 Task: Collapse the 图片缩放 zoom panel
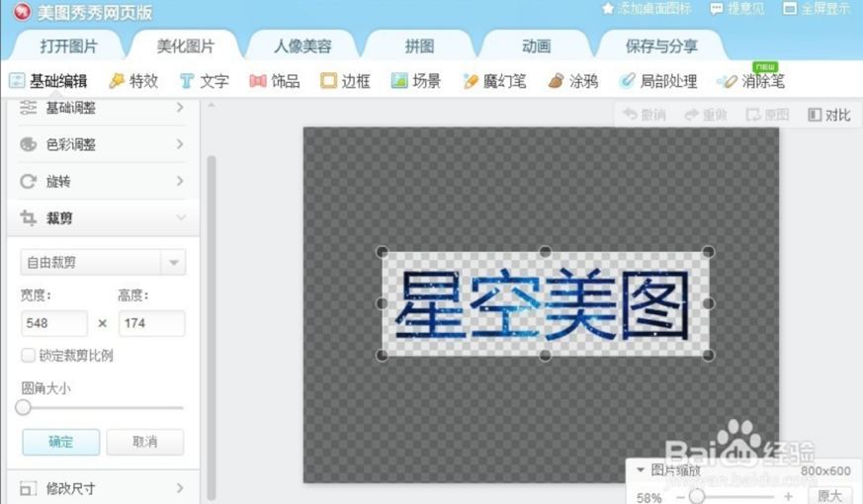[641, 470]
